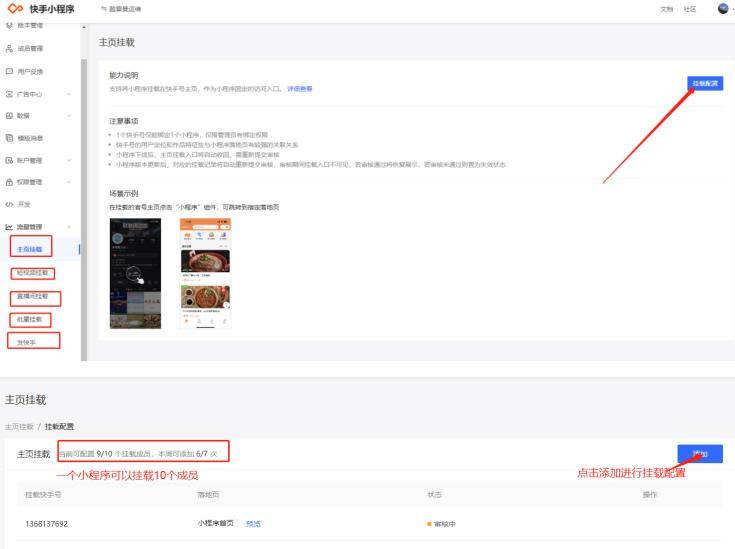Open 版本管理 via its sidebar icon
The height and width of the screenshot is (549, 735).
[x=9, y=25]
